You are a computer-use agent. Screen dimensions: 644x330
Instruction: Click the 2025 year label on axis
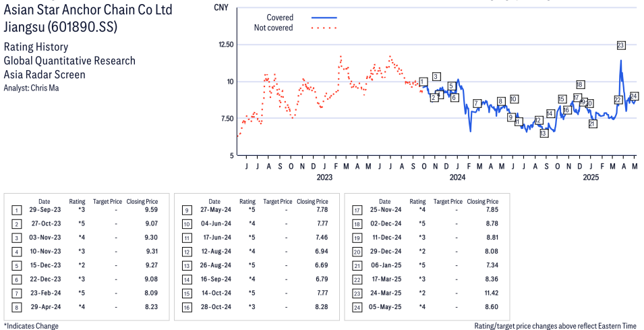591,177
